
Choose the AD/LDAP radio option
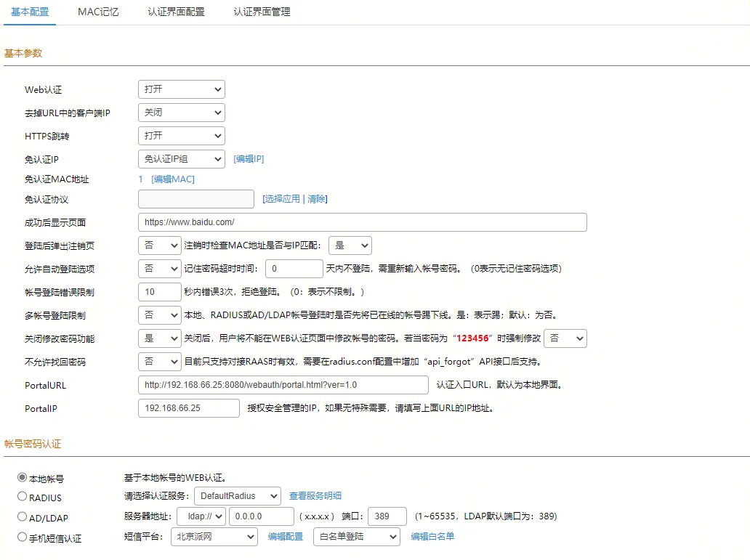[22, 517]
